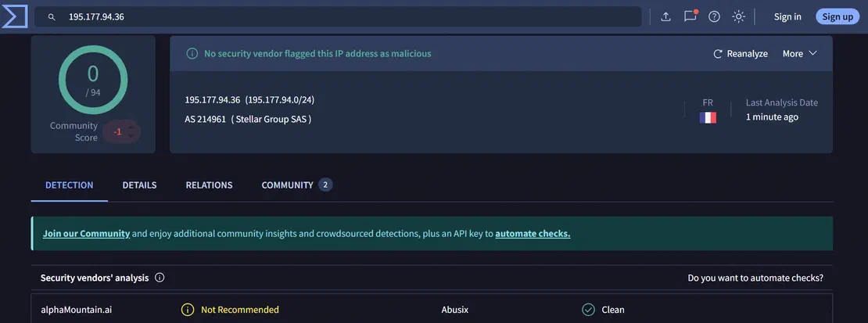Click info icon beside Security vendors' analysis

[160, 278]
